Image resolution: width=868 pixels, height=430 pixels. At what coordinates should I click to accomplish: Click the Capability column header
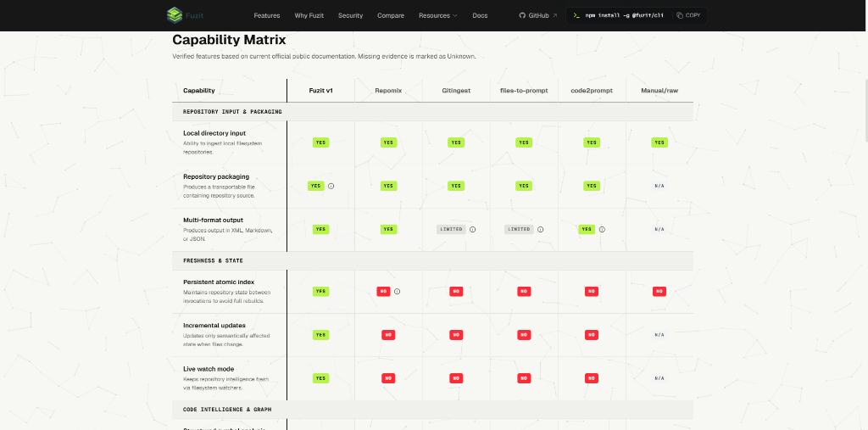[x=198, y=90]
